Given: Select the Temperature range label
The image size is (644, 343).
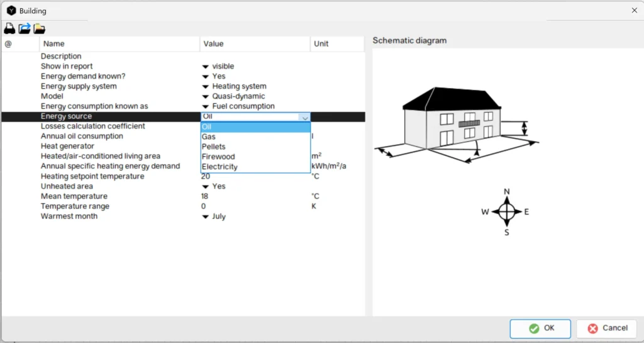Looking at the screenshot, I should click(75, 206).
